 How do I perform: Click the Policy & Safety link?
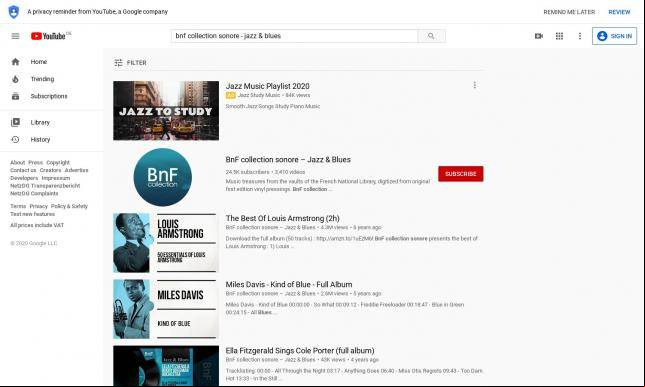(x=70, y=206)
